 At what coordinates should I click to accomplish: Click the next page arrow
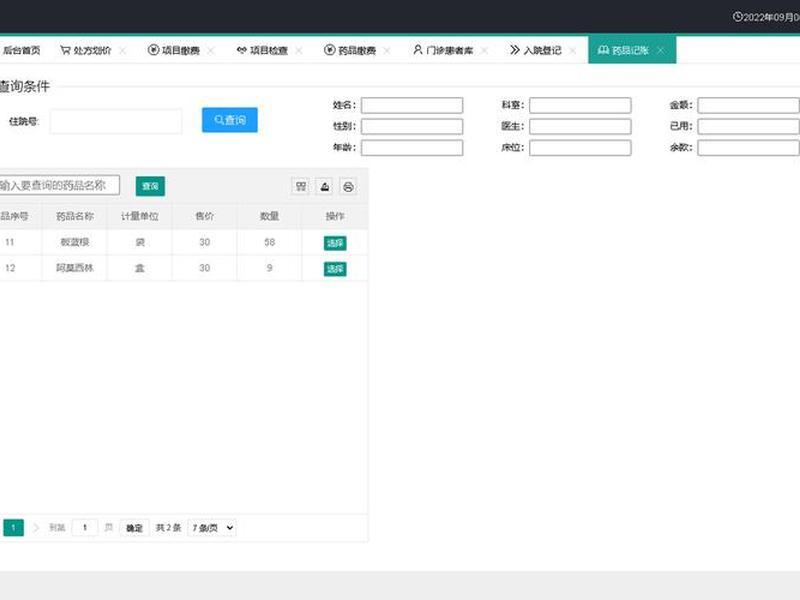(x=36, y=528)
